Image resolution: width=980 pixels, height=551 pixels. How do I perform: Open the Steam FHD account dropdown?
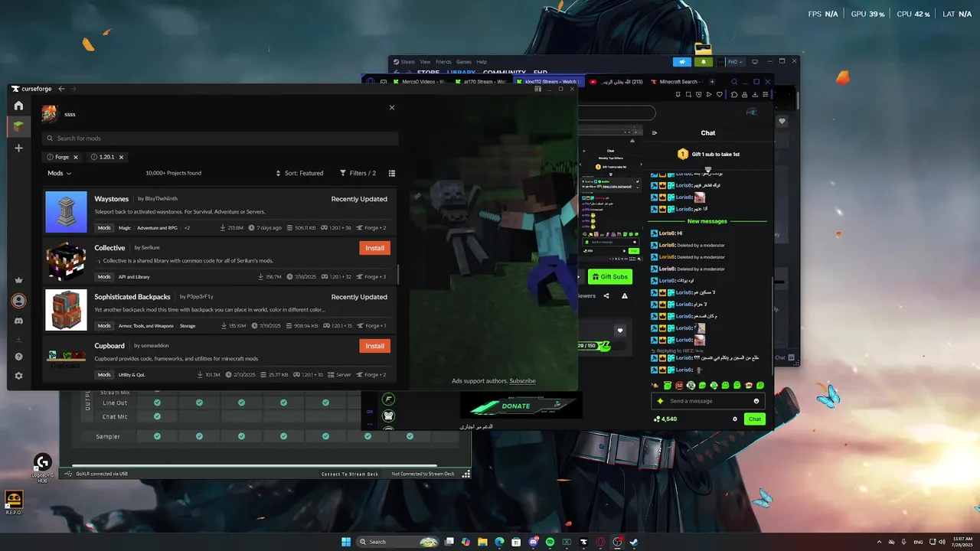point(735,62)
